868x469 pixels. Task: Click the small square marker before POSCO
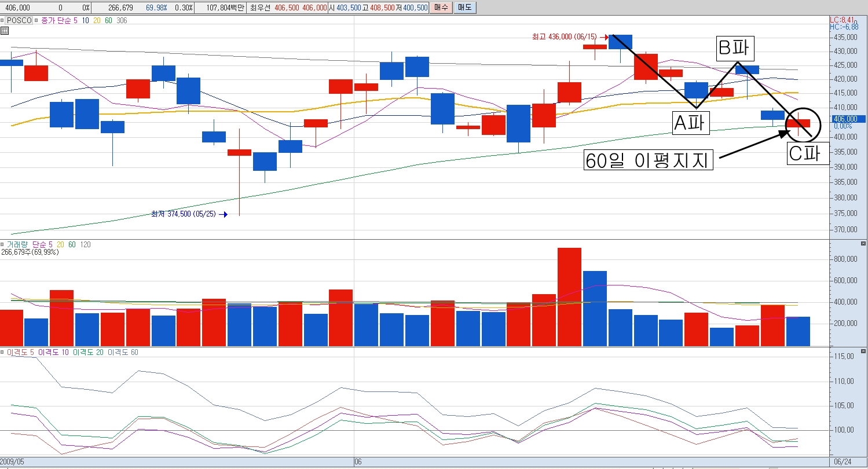[x=3, y=20]
